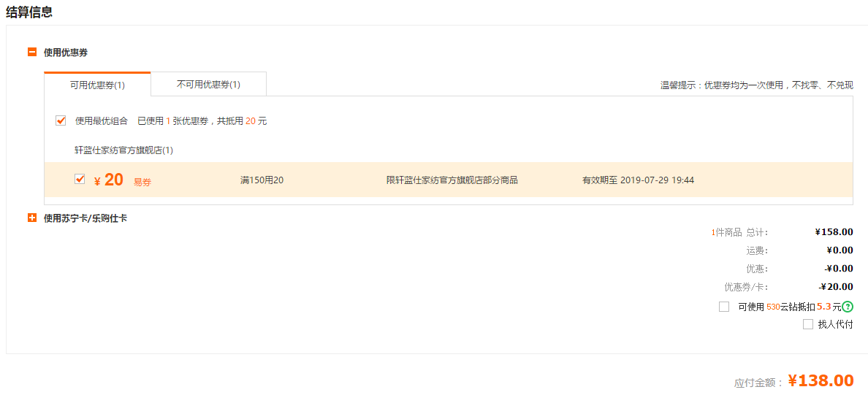This screenshot has height=395, width=868.
Task: Uncheck the ¥20 易券 coupon checkbox
Action: 80,179
